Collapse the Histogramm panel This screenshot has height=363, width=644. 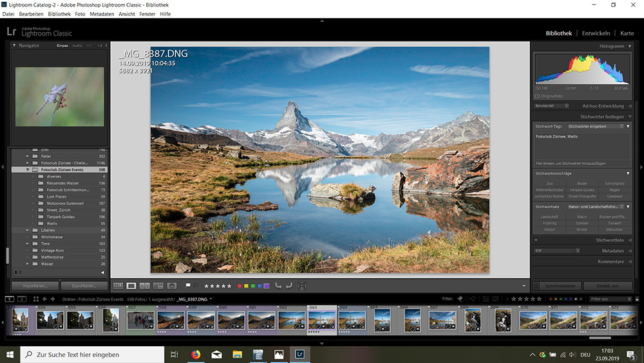(x=630, y=46)
